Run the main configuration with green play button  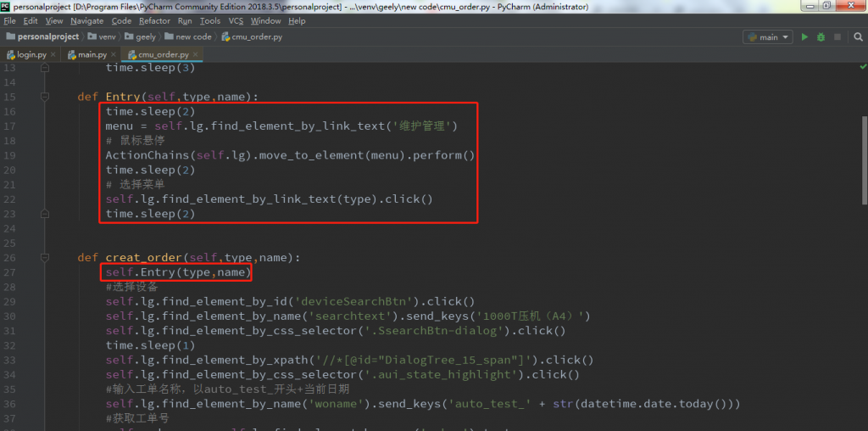pyautogui.click(x=805, y=37)
